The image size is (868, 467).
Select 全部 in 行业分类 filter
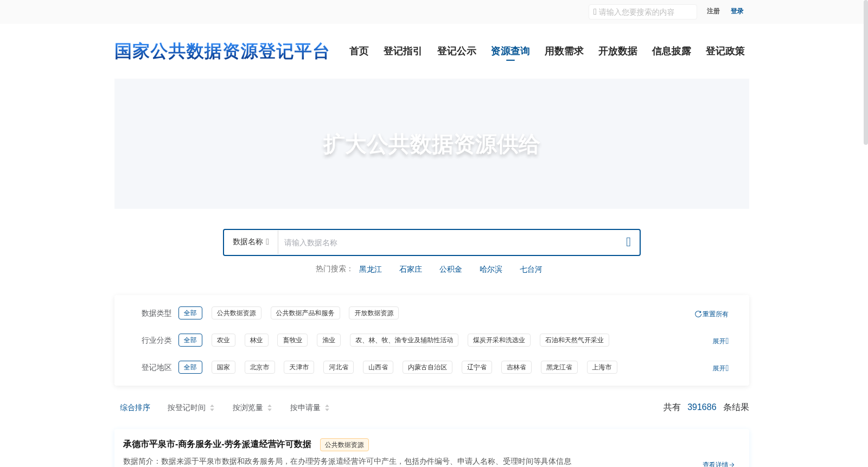click(x=190, y=340)
